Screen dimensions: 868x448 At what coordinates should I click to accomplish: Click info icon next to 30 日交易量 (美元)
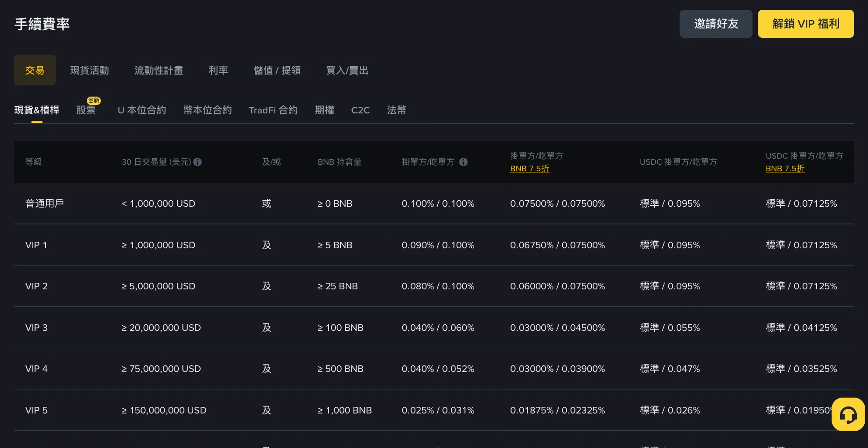pos(197,162)
